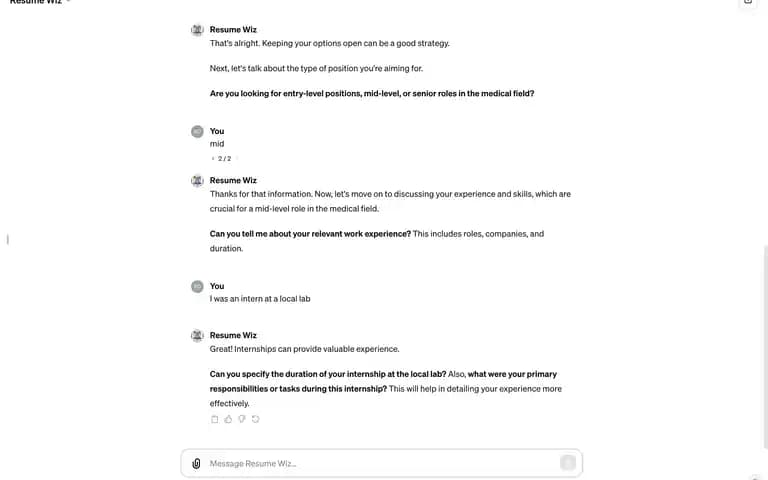Give thumbs down to the last response

point(242,419)
